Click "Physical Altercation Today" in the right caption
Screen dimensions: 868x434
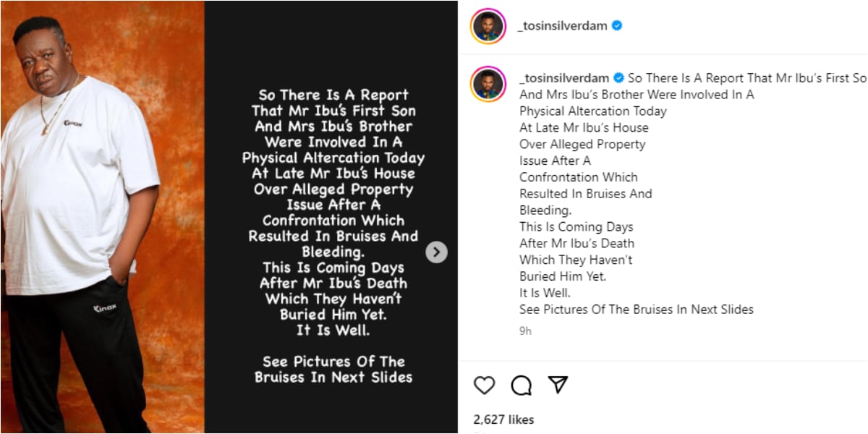pos(593,111)
